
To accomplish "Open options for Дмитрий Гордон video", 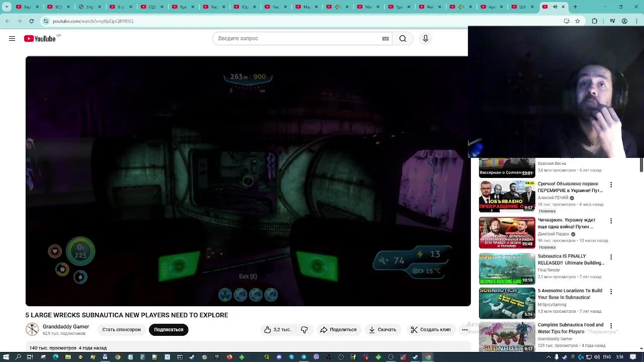I will pos(611,221).
